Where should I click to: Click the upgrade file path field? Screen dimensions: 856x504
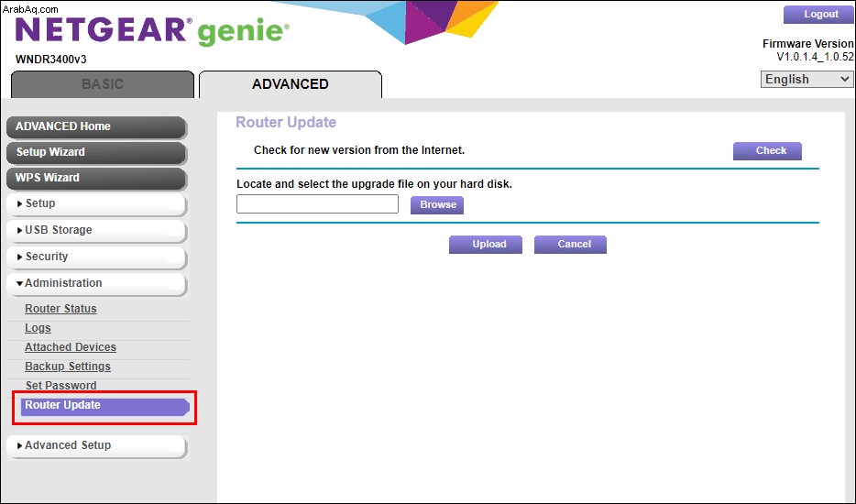point(317,204)
